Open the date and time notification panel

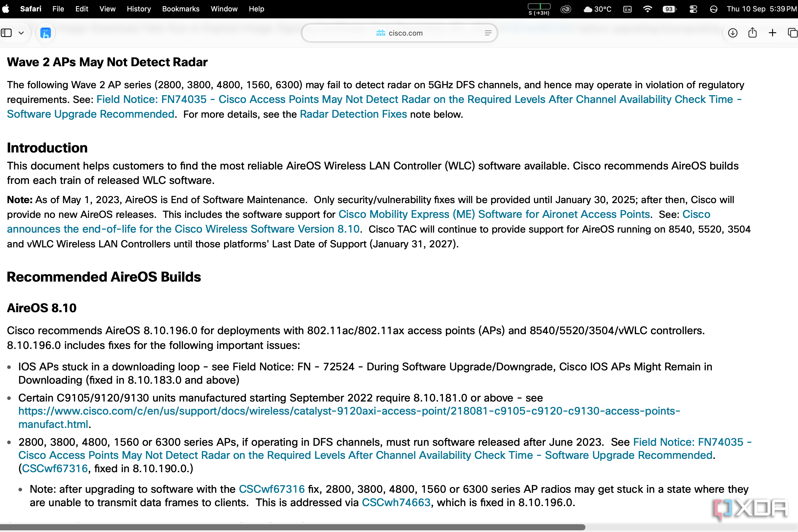762,9
